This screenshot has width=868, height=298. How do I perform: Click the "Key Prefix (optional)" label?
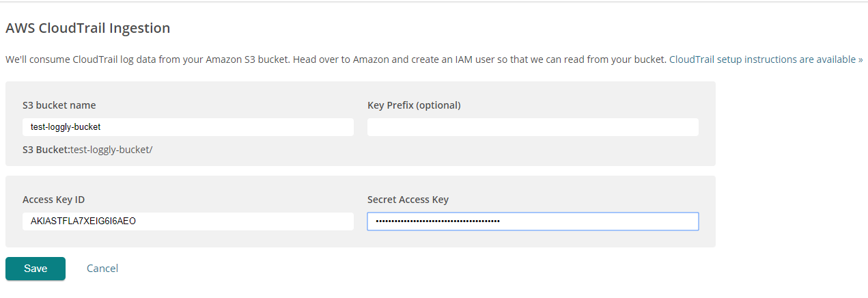tap(414, 105)
